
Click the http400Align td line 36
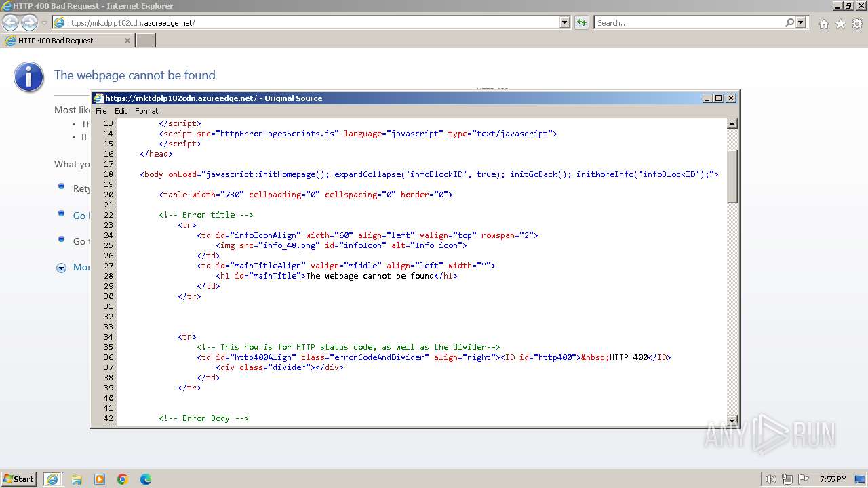click(x=434, y=357)
